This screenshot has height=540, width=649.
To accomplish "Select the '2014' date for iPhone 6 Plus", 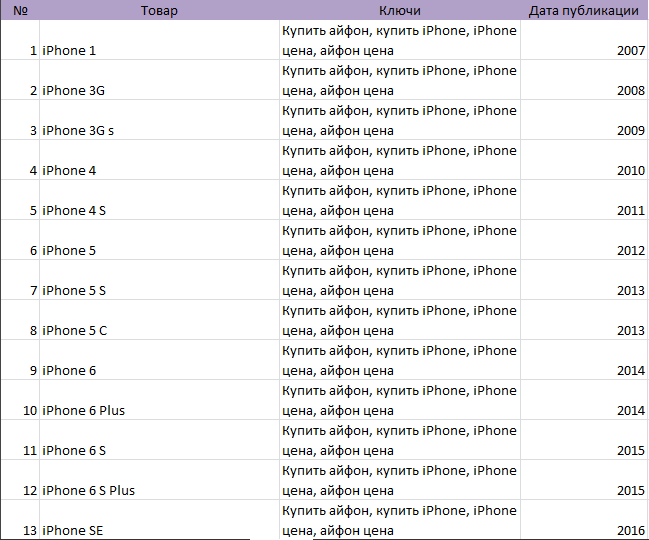I will click(x=584, y=400).
